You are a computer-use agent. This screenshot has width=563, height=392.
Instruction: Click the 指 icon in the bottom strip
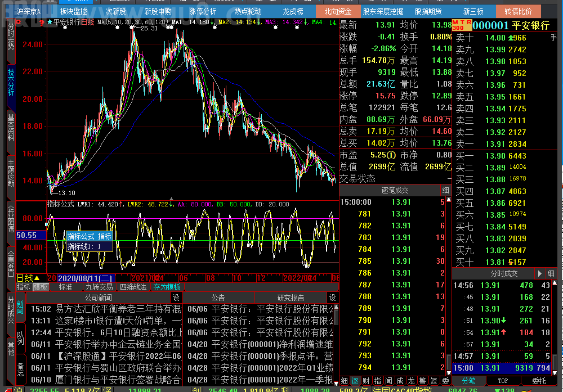(378, 381)
